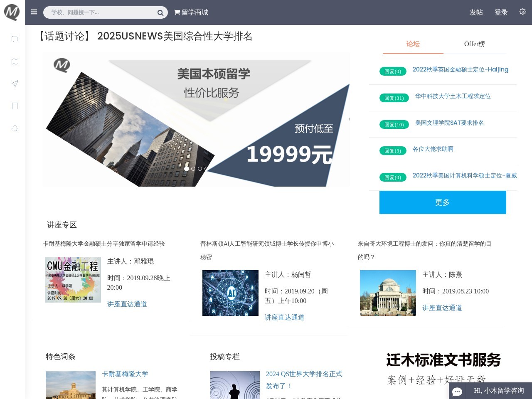
Task: Open the 卡耐基梅隆大学 link in 特色词条
Action: point(124,374)
